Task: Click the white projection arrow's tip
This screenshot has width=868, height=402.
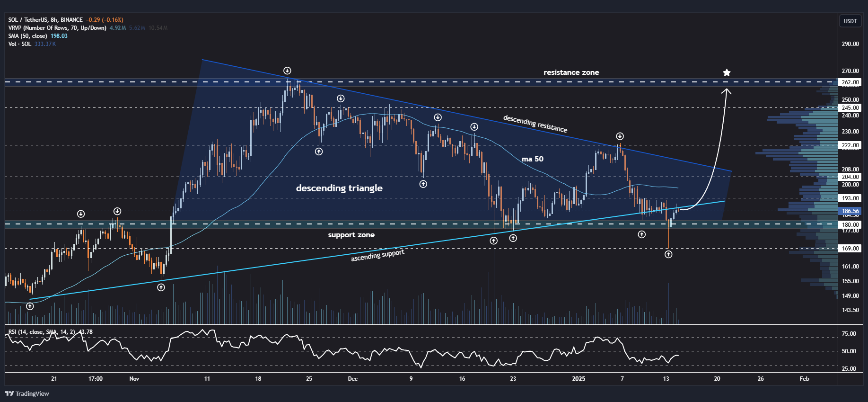Action: tap(727, 89)
